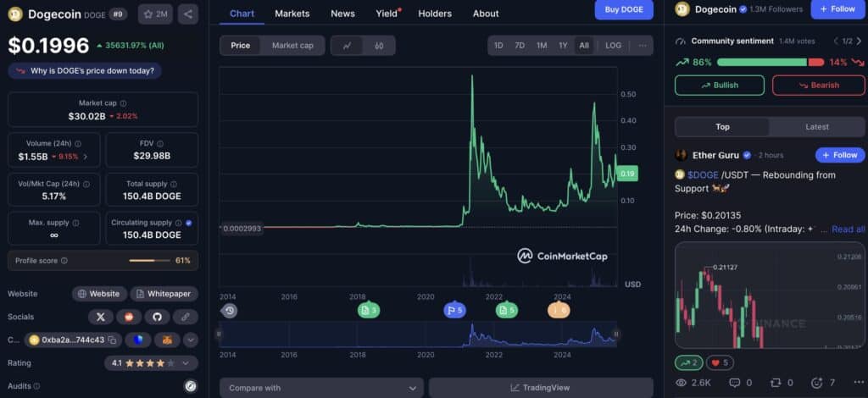
Task: Click the green timeline marker at 2018
Action: (x=369, y=311)
